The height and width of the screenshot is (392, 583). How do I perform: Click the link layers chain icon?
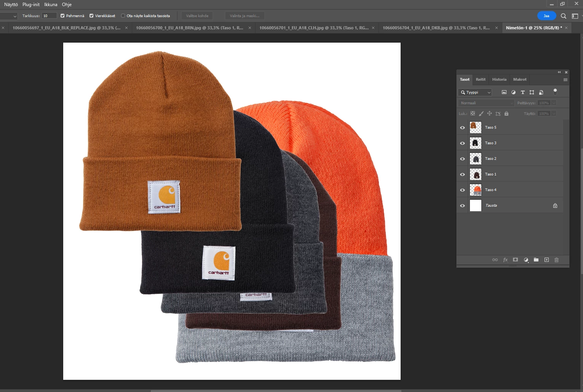(495, 260)
